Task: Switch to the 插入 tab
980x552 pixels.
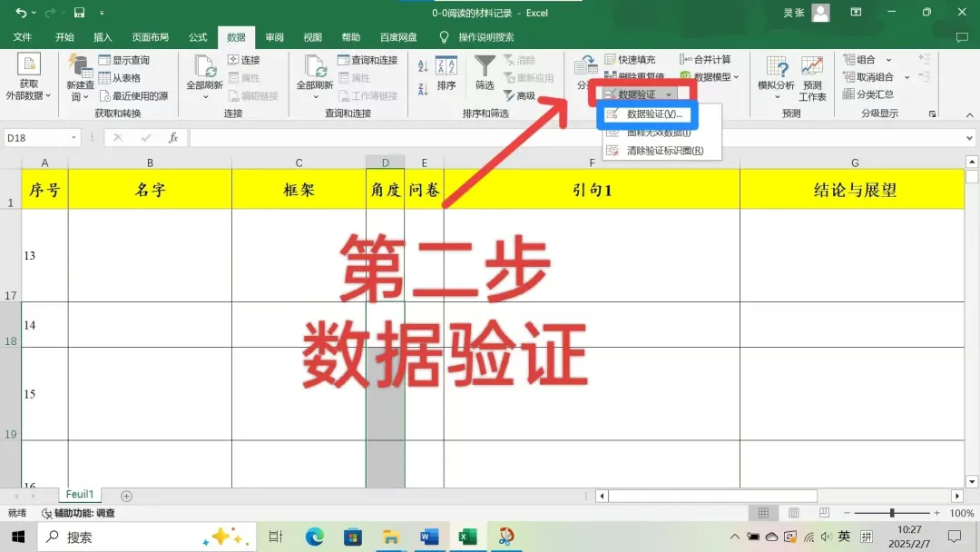Action: click(103, 37)
